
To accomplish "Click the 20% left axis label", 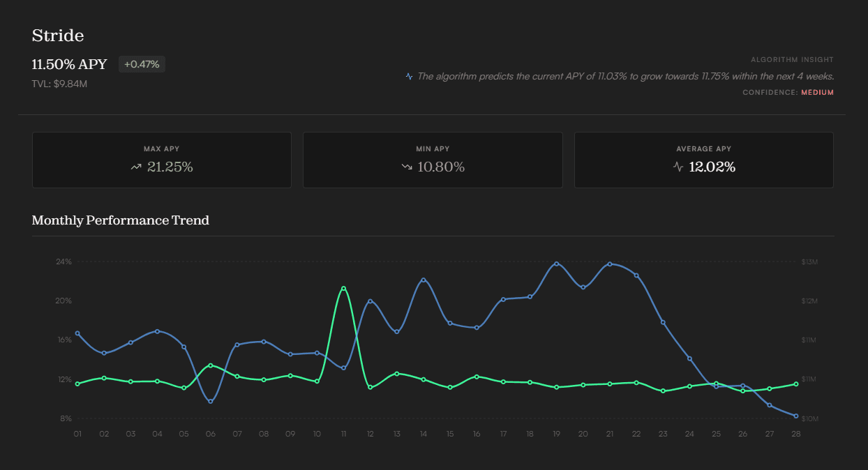I will coord(64,301).
